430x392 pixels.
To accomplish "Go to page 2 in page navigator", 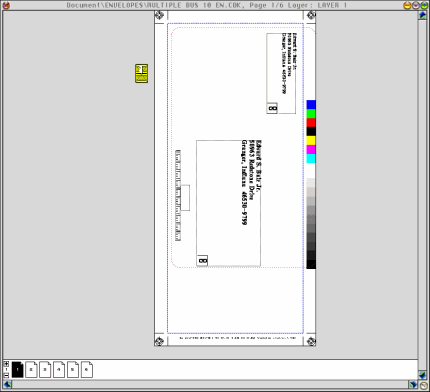I will tap(31, 369).
